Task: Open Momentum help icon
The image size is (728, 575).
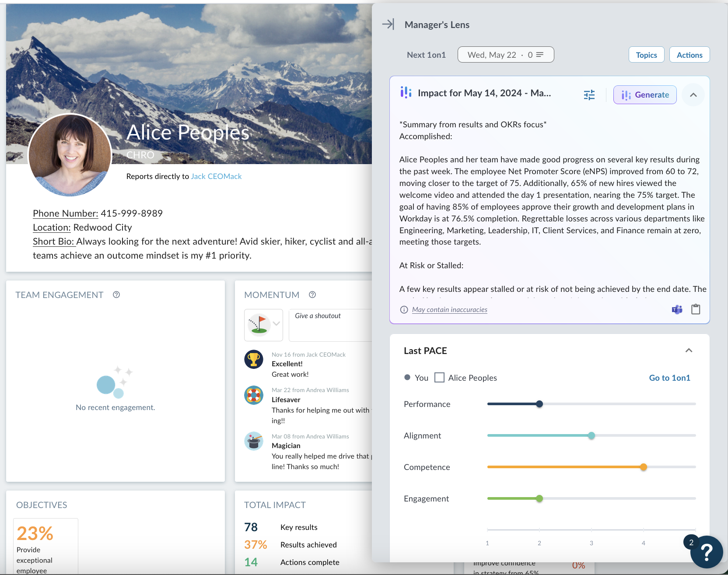Action: point(312,295)
